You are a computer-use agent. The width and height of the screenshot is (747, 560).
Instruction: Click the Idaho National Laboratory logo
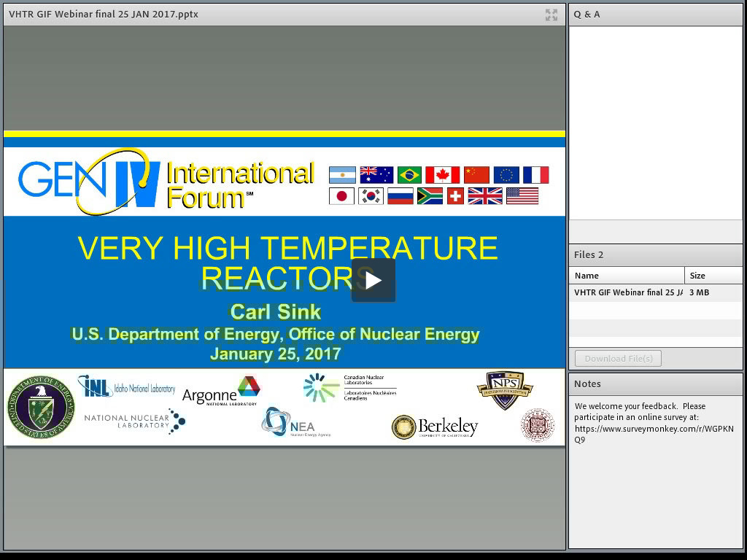point(124,387)
